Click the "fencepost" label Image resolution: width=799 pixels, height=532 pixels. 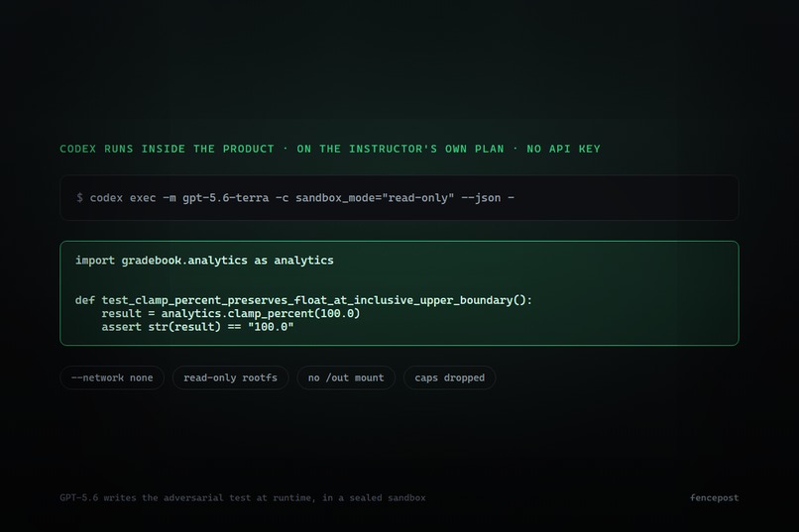tap(715, 497)
